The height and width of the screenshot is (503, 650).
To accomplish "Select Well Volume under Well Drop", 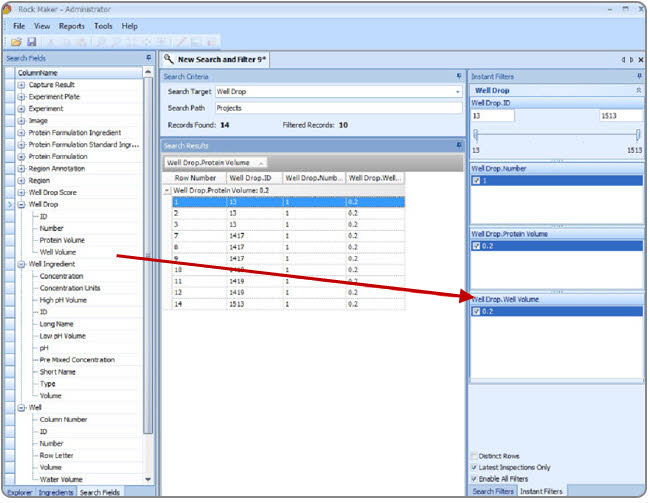I will coord(58,252).
